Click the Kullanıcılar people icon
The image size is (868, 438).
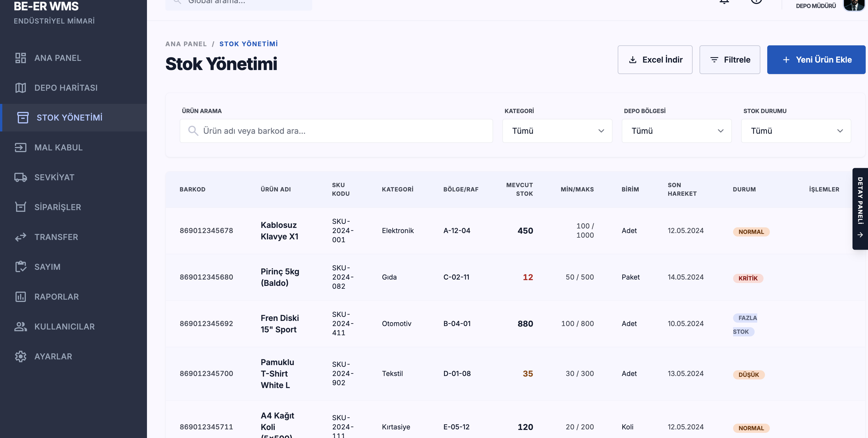pos(21,326)
